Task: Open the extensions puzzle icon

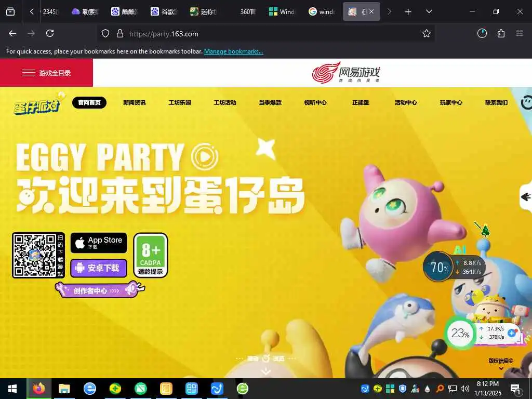Action: tap(501, 33)
